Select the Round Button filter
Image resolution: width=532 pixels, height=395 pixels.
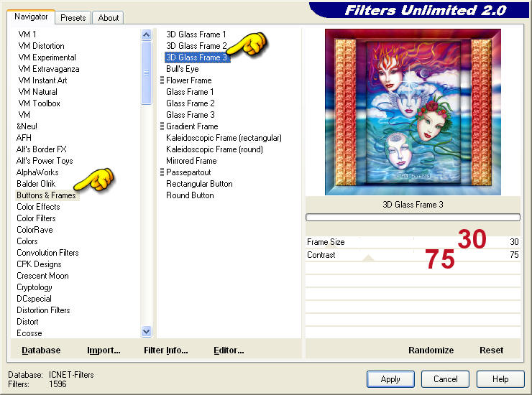point(190,195)
